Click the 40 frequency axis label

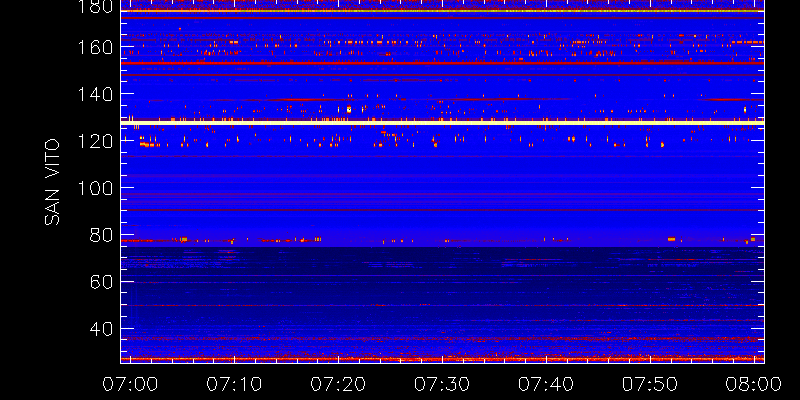pos(102,329)
